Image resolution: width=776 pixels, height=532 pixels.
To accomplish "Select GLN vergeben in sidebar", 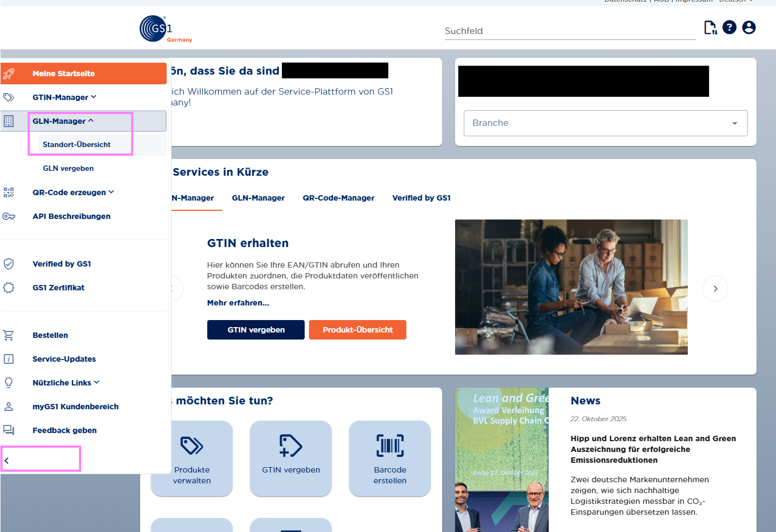I will (68, 169).
